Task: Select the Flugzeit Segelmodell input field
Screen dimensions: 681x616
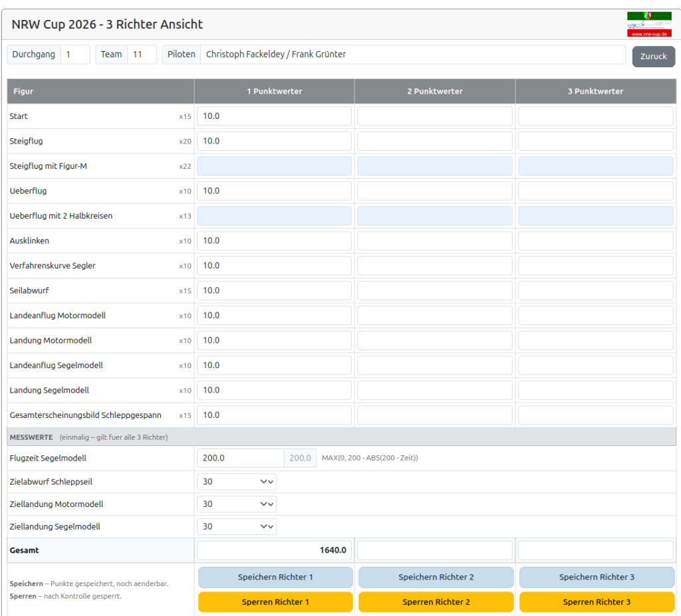Action: (x=241, y=458)
